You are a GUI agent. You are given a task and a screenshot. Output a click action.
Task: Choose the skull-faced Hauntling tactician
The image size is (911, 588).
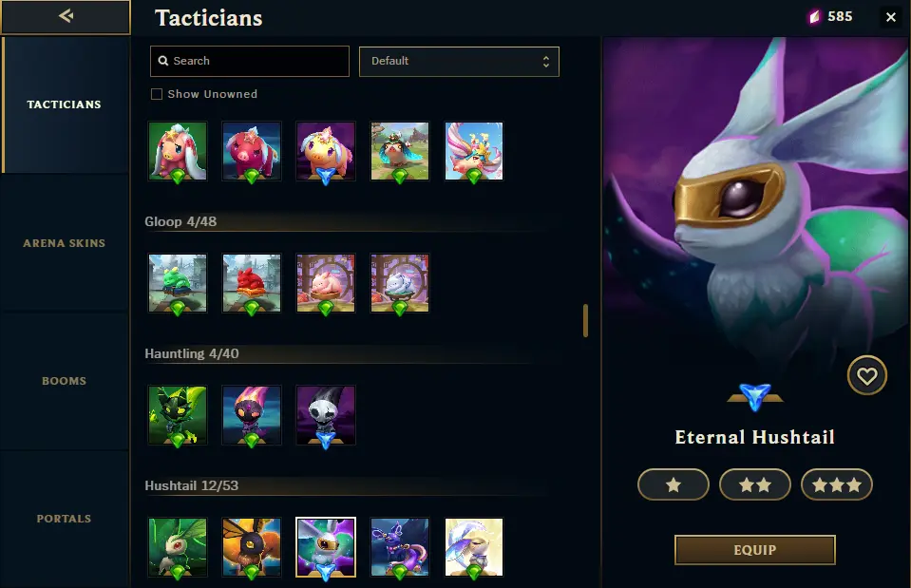point(325,415)
